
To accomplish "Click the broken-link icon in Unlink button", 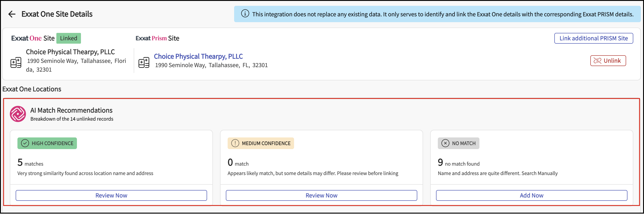I will (x=597, y=61).
